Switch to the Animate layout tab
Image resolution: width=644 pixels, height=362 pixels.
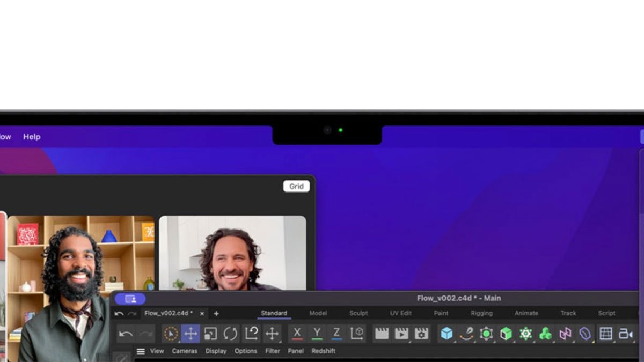click(526, 313)
